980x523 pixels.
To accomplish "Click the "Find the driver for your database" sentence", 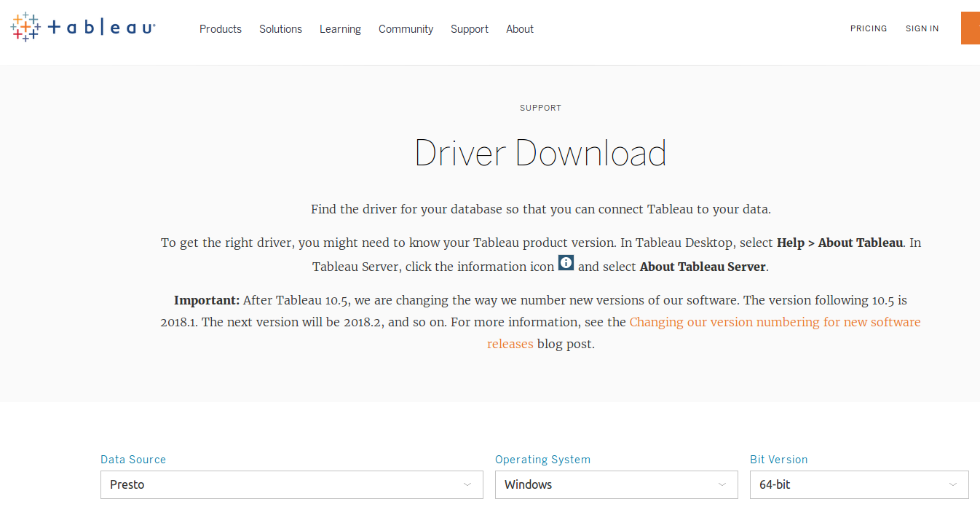I will click(x=540, y=209).
